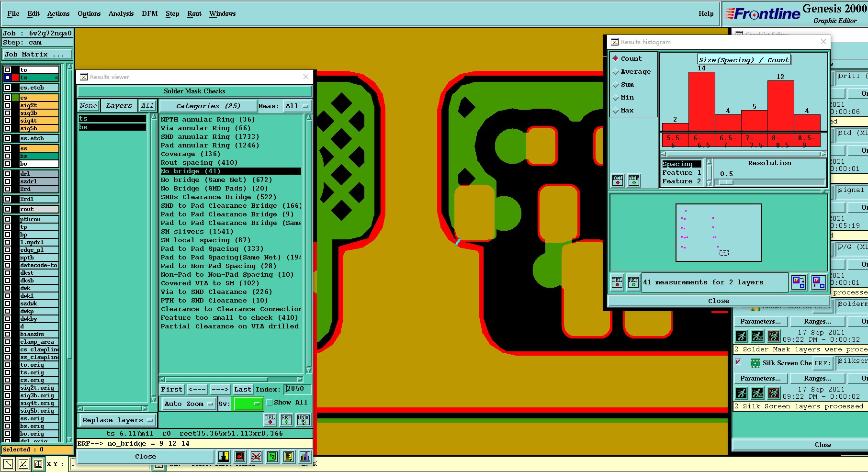
Task: Open the green Sv color dropdown
Action: (x=248, y=404)
